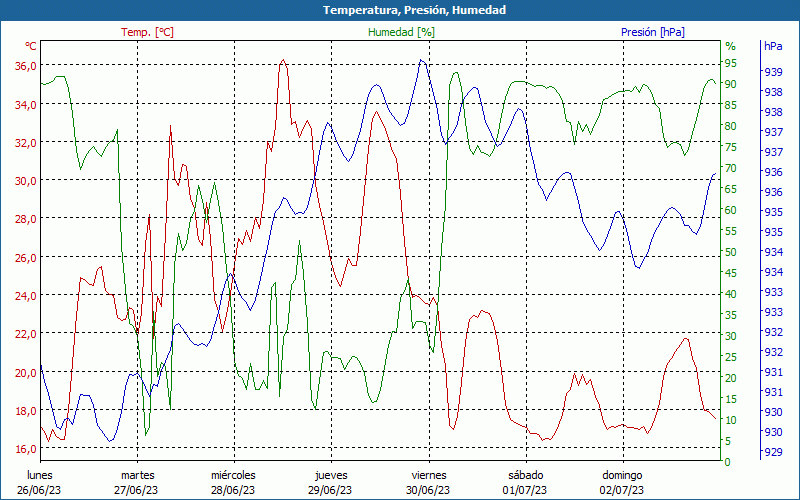This screenshot has width=800, height=500.
Task: Click the date '30/06/23'
Action: pyautogui.click(x=428, y=490)
